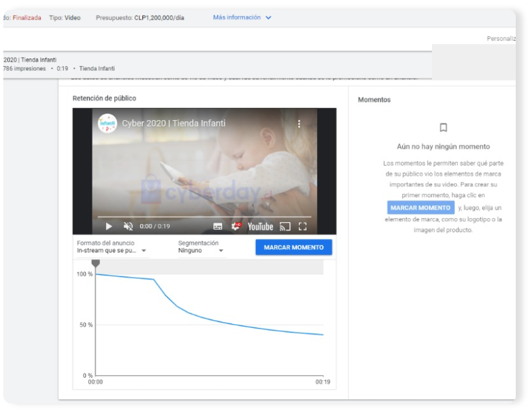Screen dimensions: 532x413
Task: Expand Más información chevron
Action: [x=268, y=18]
